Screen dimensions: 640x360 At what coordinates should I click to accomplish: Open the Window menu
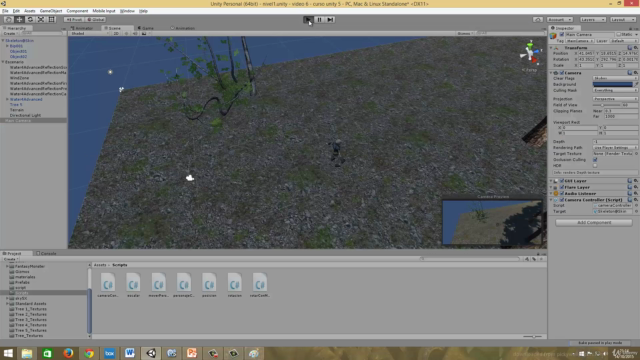pyautogui.click(x=127, y=11)
